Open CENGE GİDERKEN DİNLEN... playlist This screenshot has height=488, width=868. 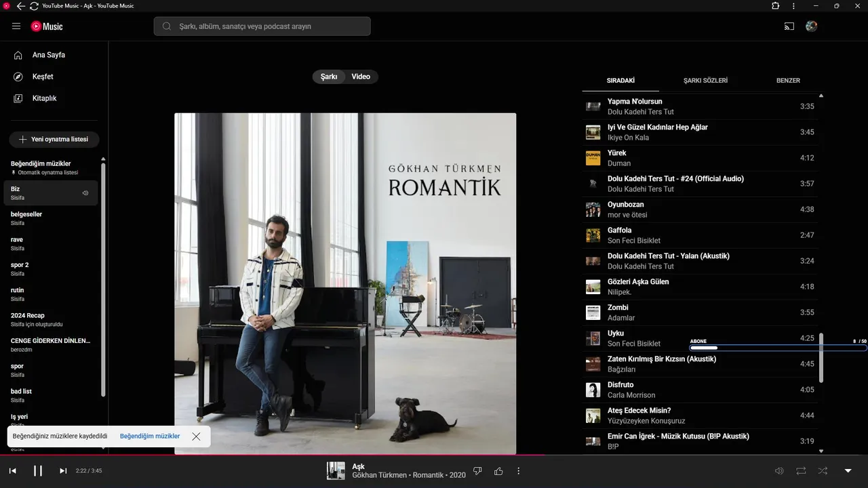(x=51, y=345)
